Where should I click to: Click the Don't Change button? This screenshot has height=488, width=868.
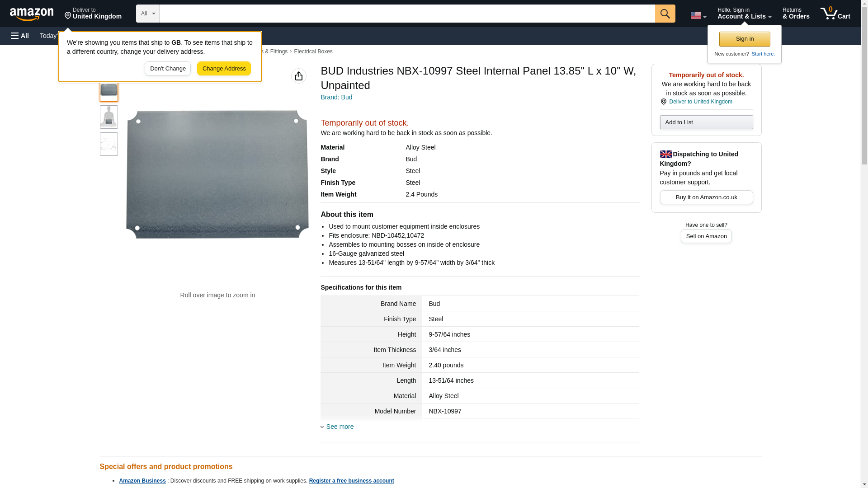(x=168, y=69)
